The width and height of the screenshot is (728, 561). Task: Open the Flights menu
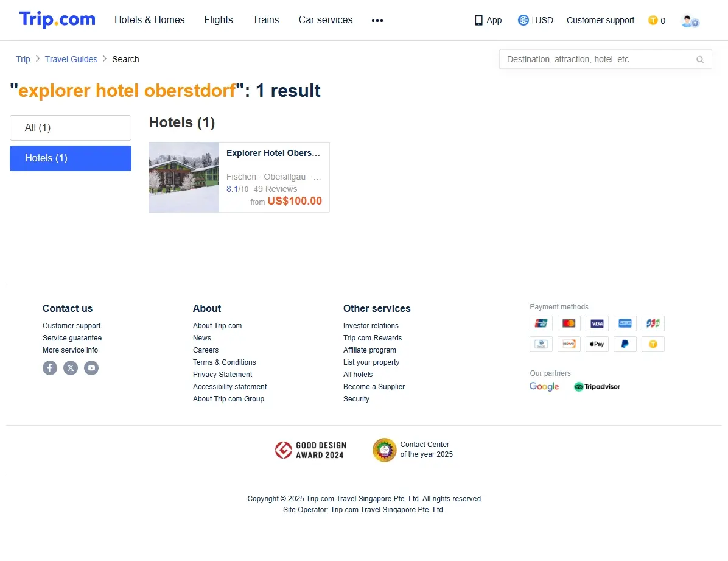point(218,20)
